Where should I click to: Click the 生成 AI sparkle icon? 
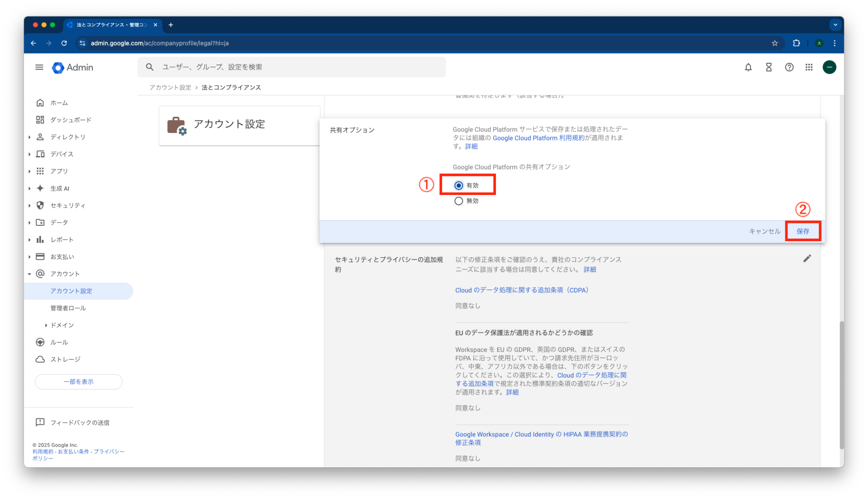40,188
